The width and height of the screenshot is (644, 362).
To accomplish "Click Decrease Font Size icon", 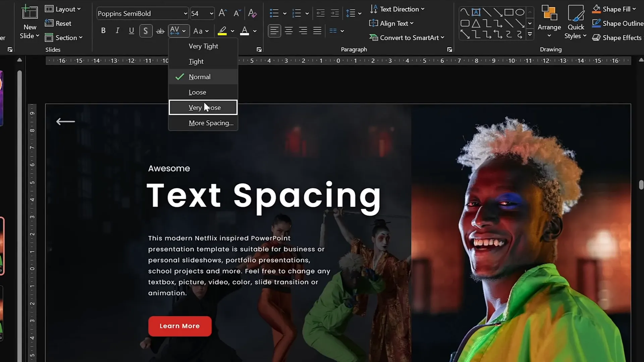I will tap(237, 13).
